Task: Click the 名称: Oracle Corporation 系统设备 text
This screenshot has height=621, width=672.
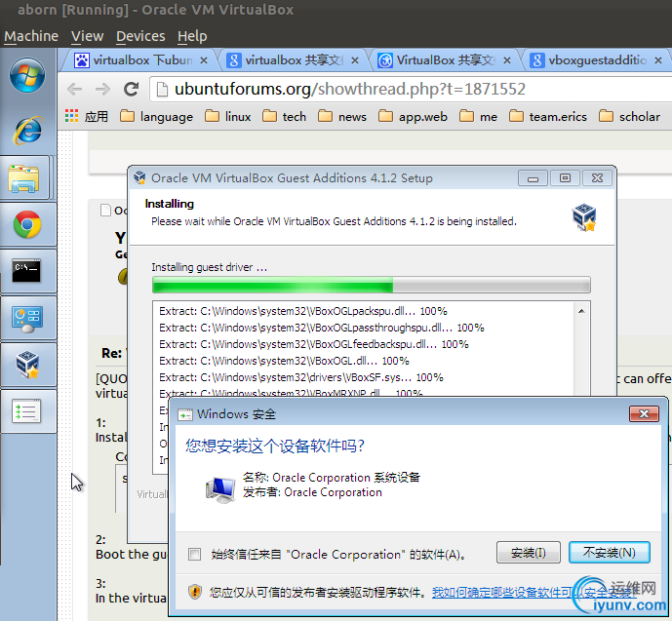Action: (332, 477)
